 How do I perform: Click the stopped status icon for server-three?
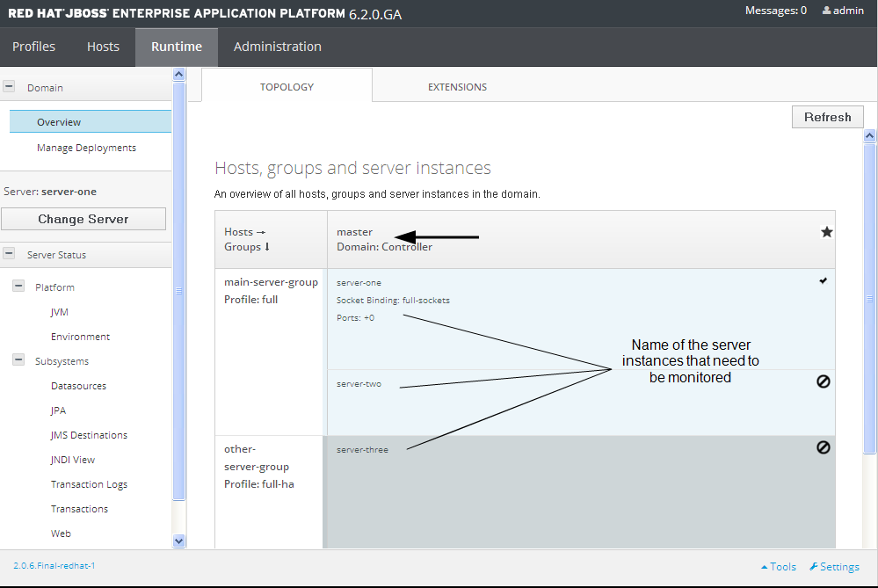point(824,447)
